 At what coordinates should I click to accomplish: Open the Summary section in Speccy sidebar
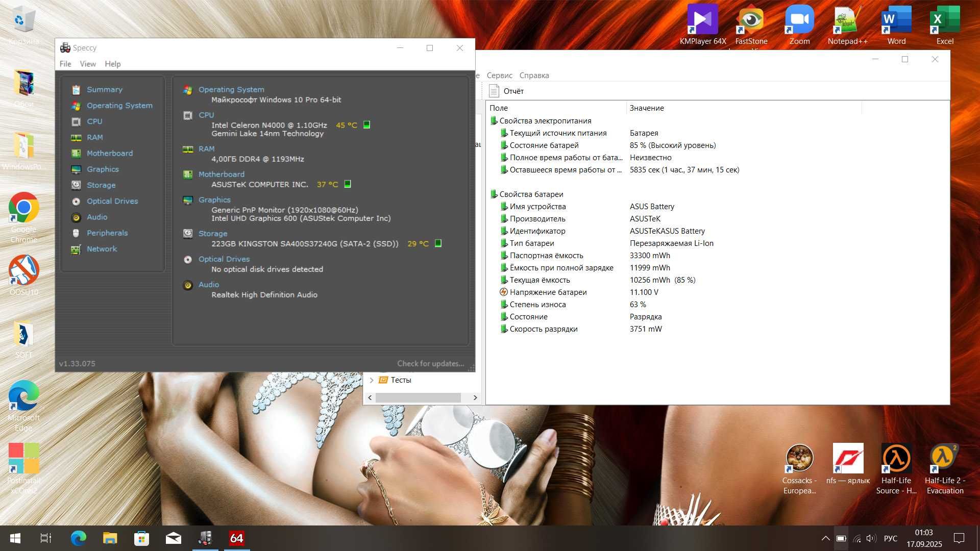(104, 89)
